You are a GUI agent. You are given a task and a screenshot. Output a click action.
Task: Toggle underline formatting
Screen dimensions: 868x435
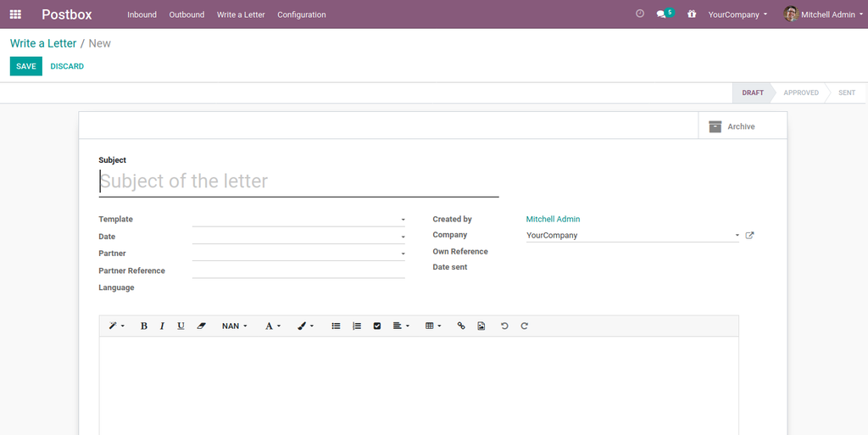point(181,326)
